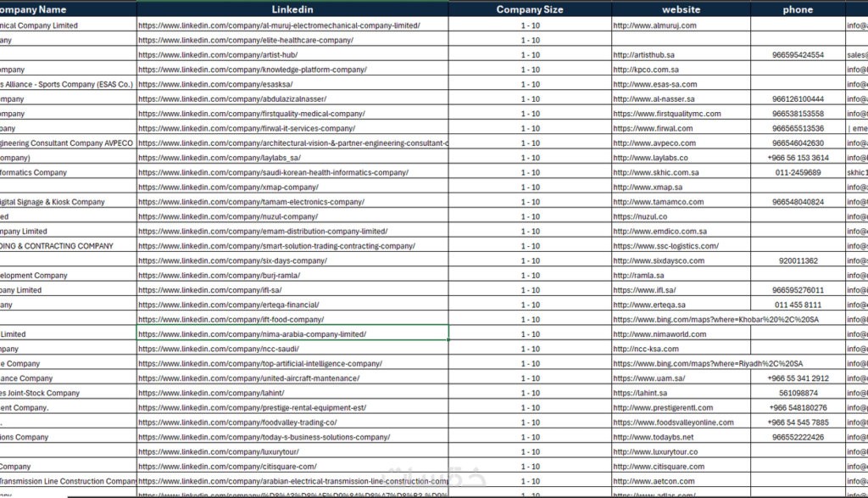Screen dimensions: 868x498
Task: Click the united-aircraft-mantenance LinkedIn cell
Action: [292, 378]
